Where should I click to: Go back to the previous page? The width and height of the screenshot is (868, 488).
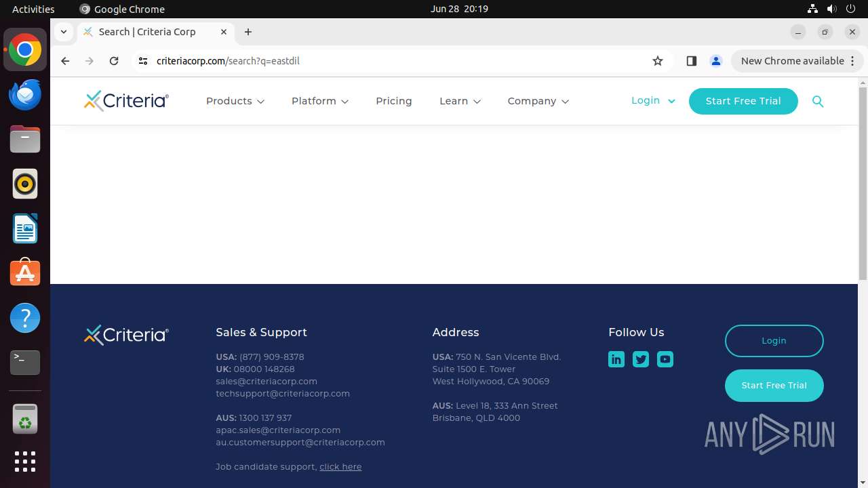click(x=65, y=61)
